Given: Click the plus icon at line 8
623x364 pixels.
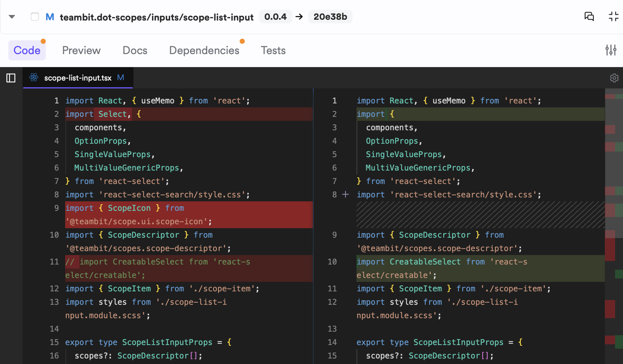Looking at the screenshot, I should tap(345, 195).
